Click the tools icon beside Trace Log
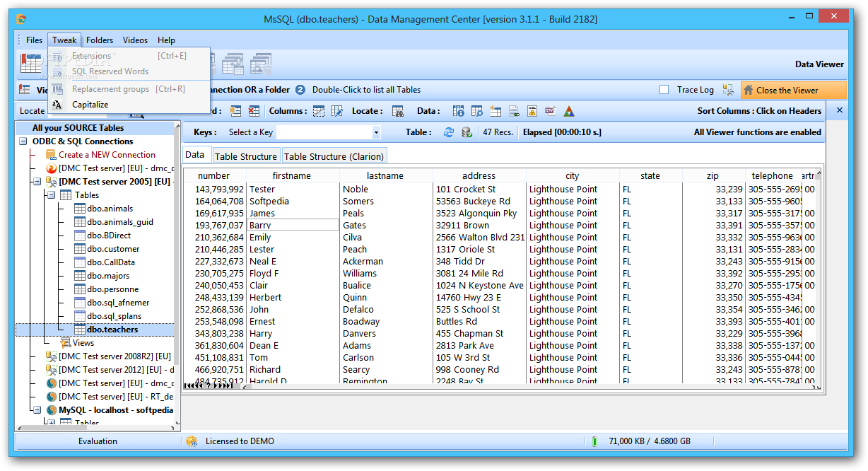 tap(728, 90)
